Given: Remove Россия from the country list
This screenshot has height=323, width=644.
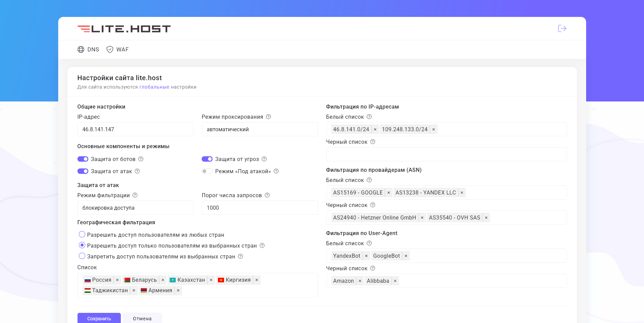Looking at the screenshot, I should coord(117,280).
